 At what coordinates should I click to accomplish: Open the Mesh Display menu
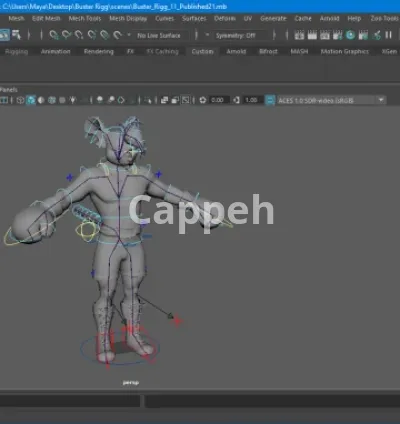click(128, 19)
